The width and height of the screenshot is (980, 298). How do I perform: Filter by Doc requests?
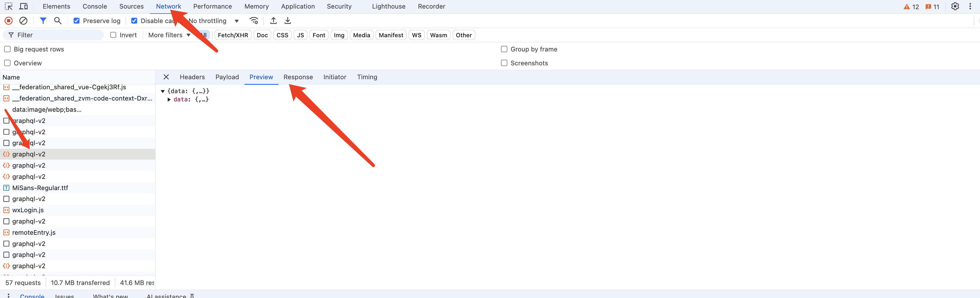tap(262, 35)
